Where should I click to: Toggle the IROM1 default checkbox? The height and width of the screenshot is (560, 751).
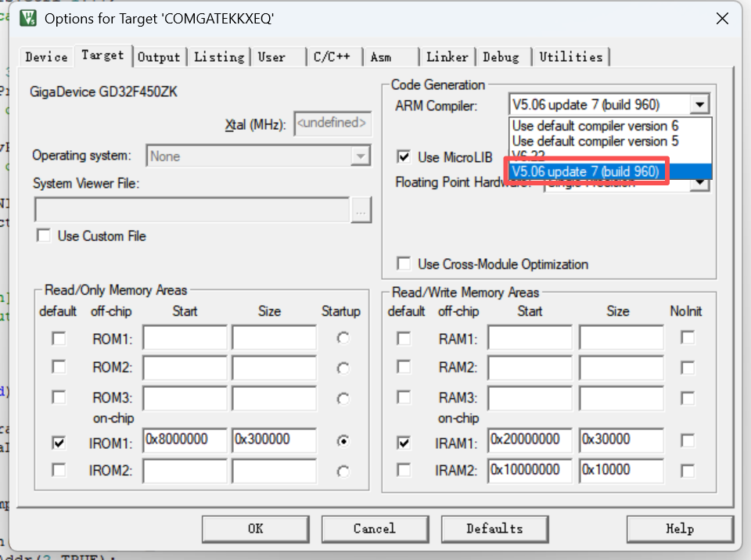59,443
